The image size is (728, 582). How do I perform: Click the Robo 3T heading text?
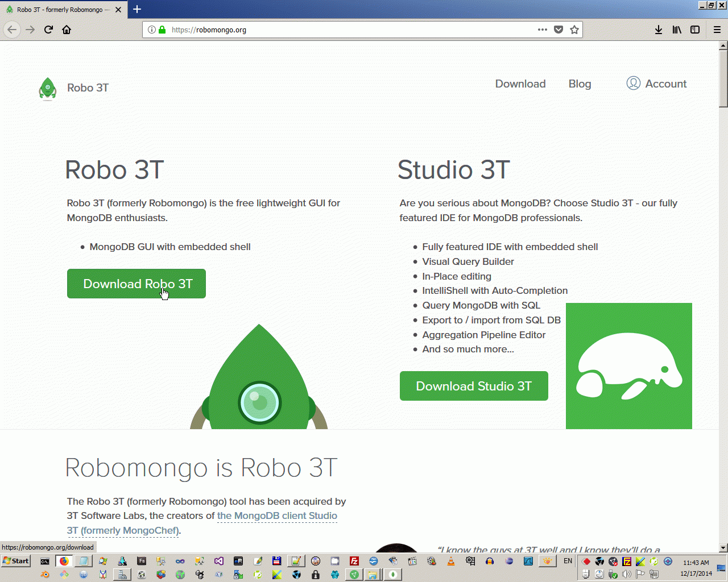click(115, 170)
